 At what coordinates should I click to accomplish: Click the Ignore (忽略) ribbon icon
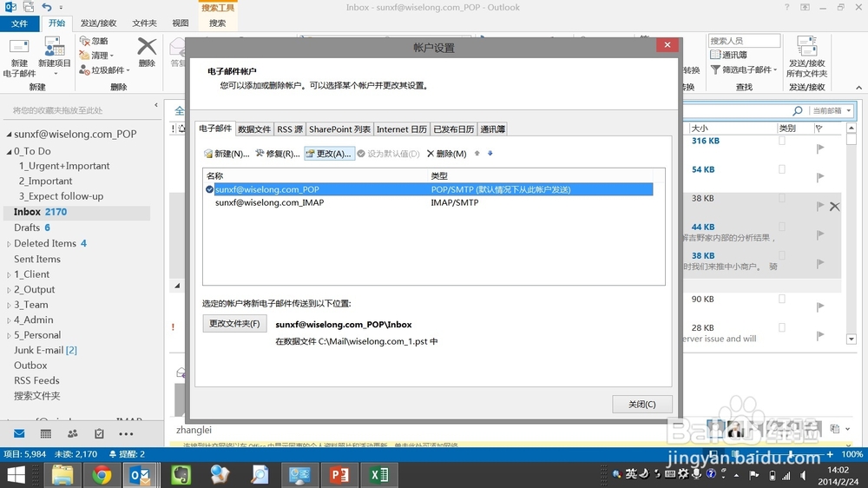(x=85, y=41)
